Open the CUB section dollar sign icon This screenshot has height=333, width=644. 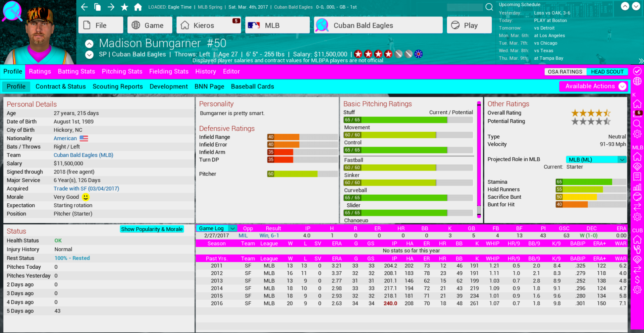637,279
